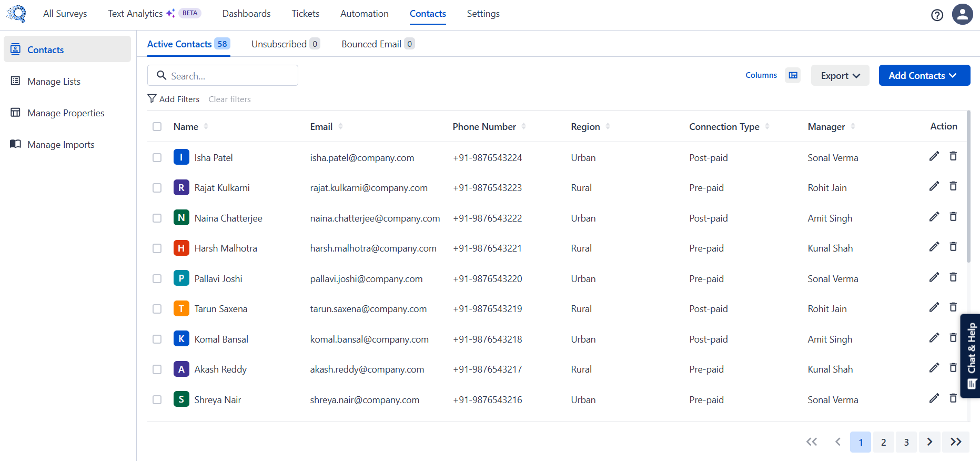Screen dimensions: 980x461
Task: Open the help question mark icon
Action: [936, 15]
